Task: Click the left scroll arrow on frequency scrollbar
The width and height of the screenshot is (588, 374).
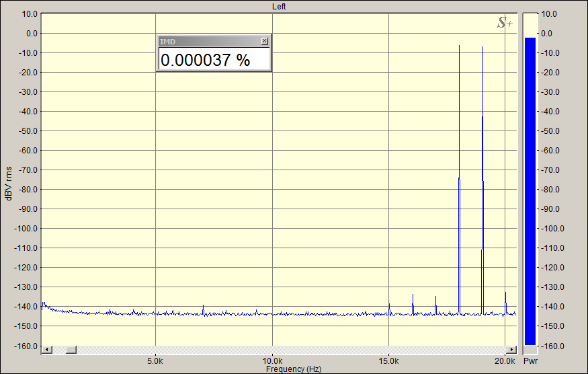Action: pyautogui.click(x=47, y=350)
